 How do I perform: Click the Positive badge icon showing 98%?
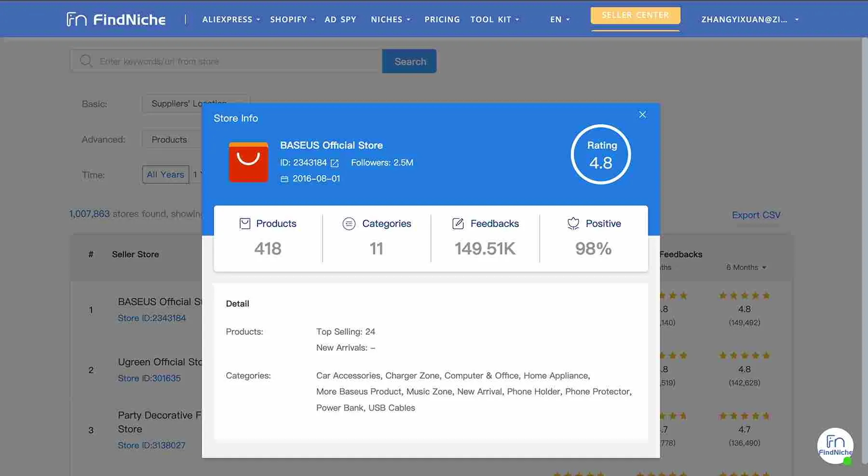[x=573, y=224]
